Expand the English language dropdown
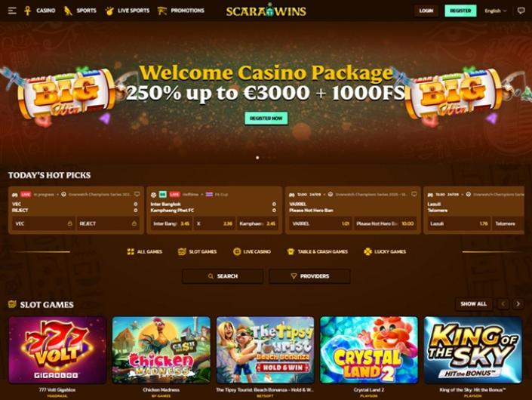The width and height of the screenshot is (532, 400). click(x=495, y=11)
